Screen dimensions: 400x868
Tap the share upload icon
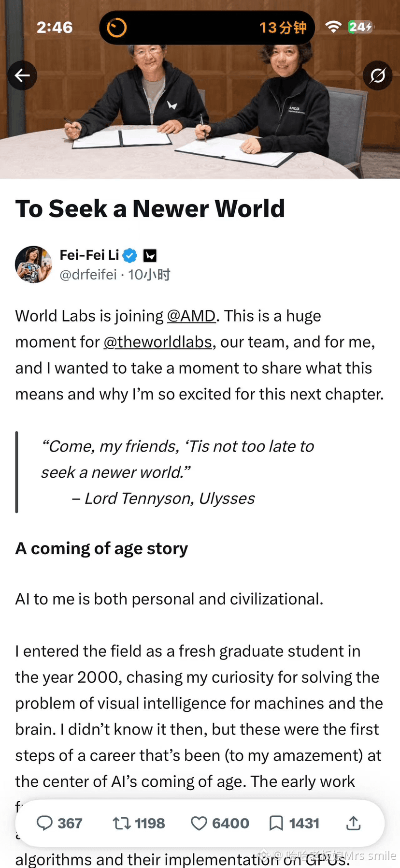(x=354, y=823)
